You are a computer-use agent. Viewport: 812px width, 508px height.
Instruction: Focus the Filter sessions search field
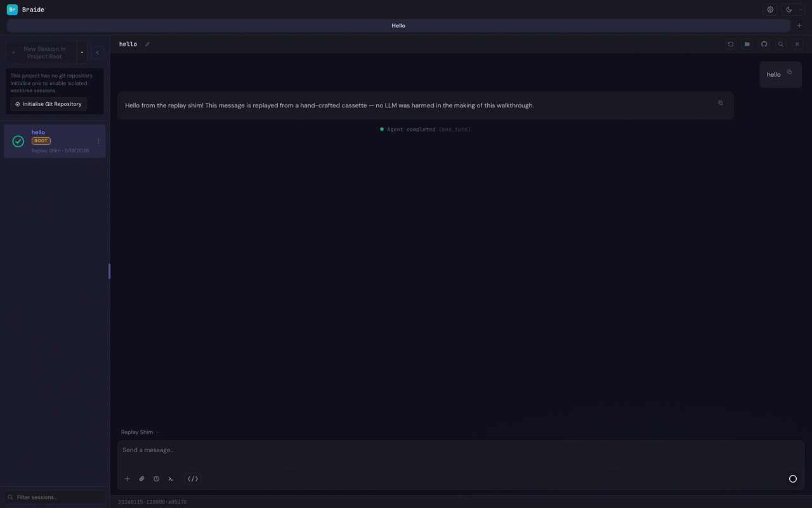[x=55, y=497]
